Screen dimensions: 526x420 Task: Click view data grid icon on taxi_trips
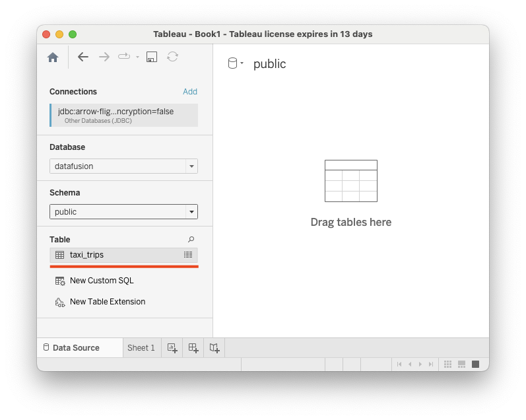pyautogui.click(x=188, y=255)
